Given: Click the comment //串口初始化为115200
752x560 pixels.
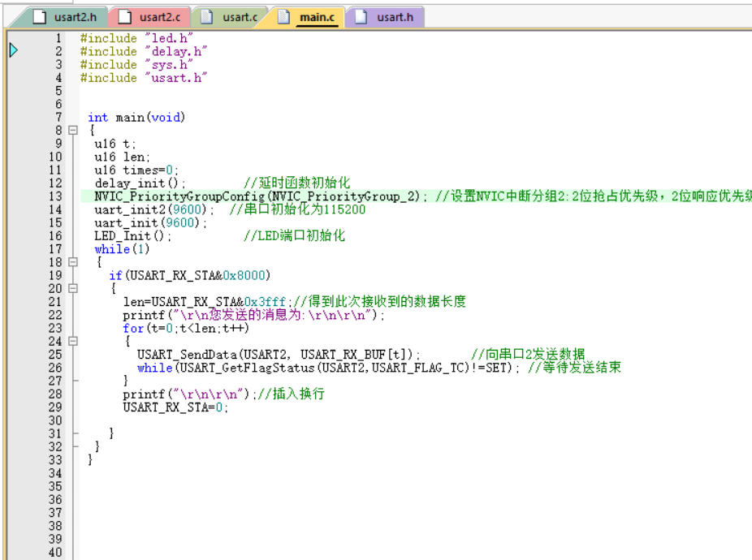Looking at the screenshot, I should pyautogui.click(x=297, y=209).
